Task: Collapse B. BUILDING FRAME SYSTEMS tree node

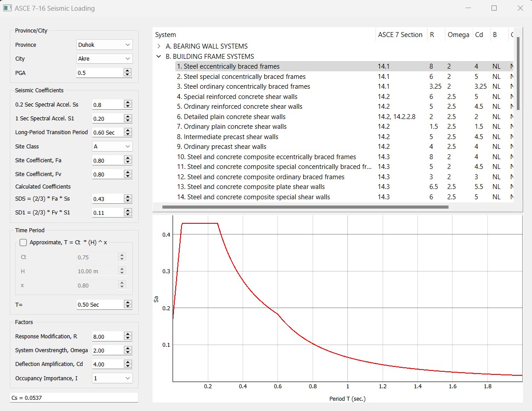Action: pos(159,56)
